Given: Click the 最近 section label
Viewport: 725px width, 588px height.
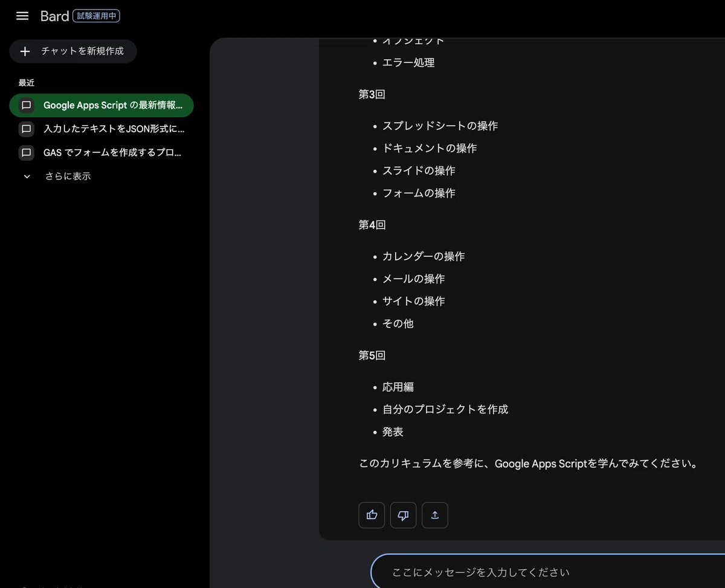Looking at the screenshot, I should point(27,83).
